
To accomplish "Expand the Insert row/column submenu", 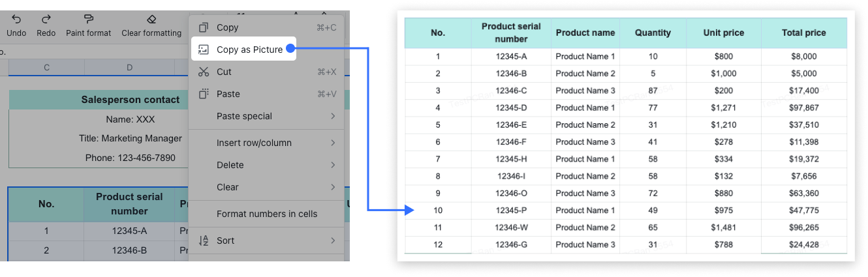I will (333, 143).
